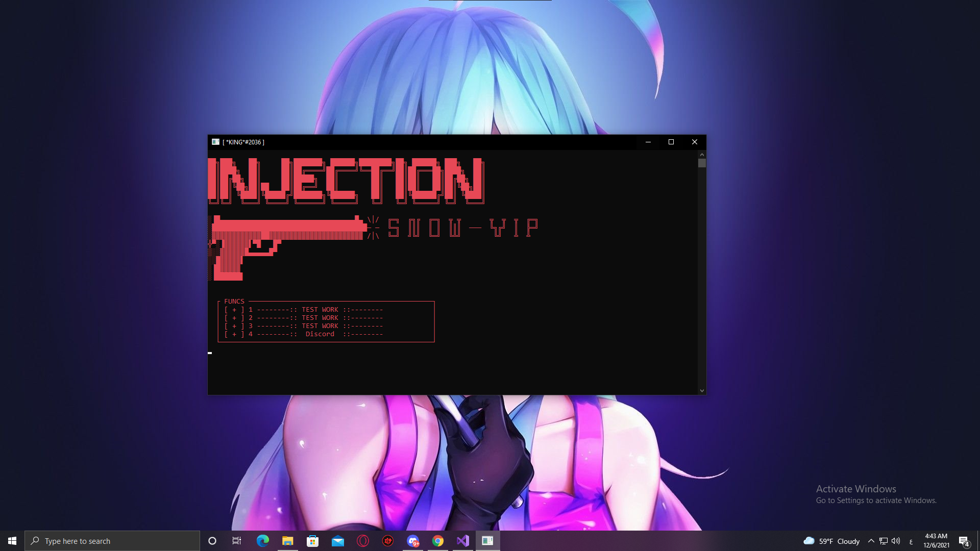Expand hidden system tray icons
The height and width of the screenshot is (551, 980).
tap(871, 541)
